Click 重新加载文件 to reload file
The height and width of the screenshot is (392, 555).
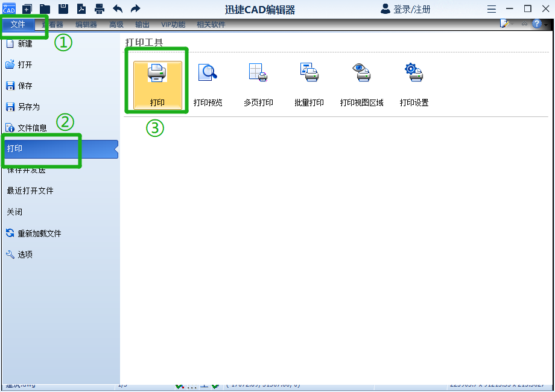[39, 233]
